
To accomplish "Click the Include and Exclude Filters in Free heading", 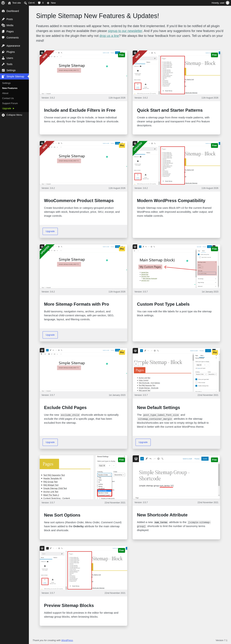I will 80,110.
